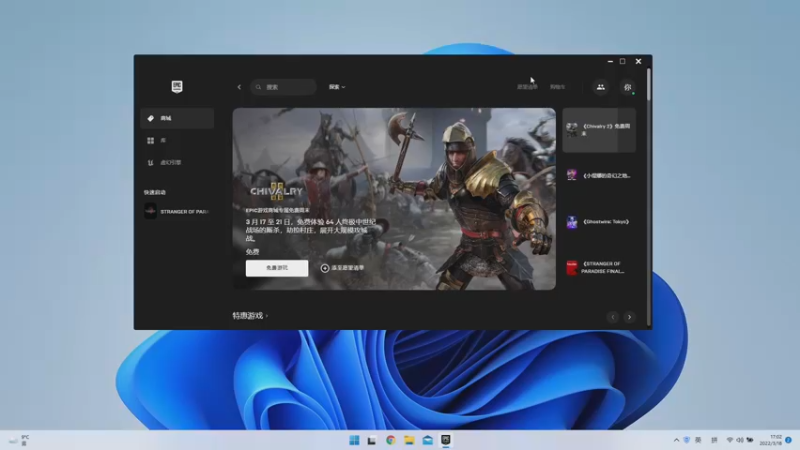This screenshot has width=800, height=450.
Task: Open the Friends list icon
Action: coord(601,87)
